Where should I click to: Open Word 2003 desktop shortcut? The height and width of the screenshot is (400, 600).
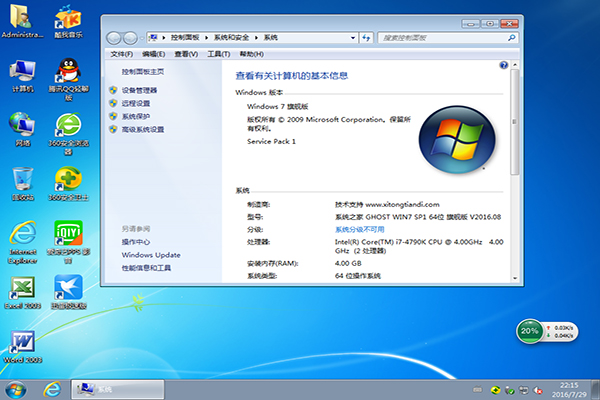[23, 347]
